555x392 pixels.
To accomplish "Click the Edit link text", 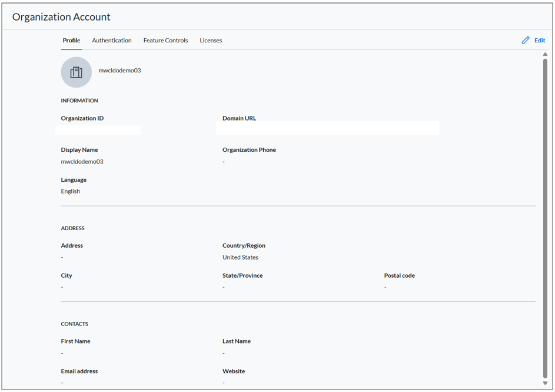I will [540, 41].
